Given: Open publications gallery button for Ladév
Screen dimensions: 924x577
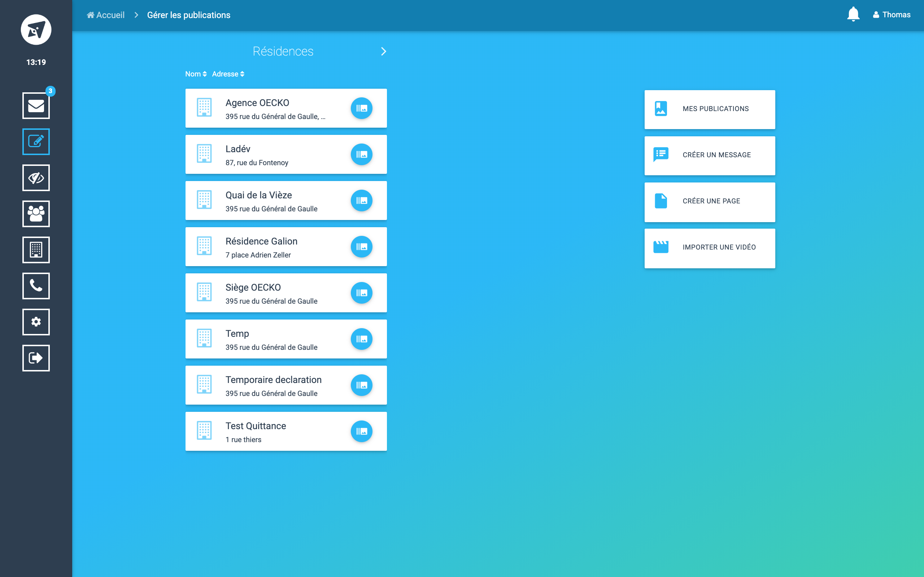Looking at the screenshot, I should pyautogui.click(x=361, y=154).
